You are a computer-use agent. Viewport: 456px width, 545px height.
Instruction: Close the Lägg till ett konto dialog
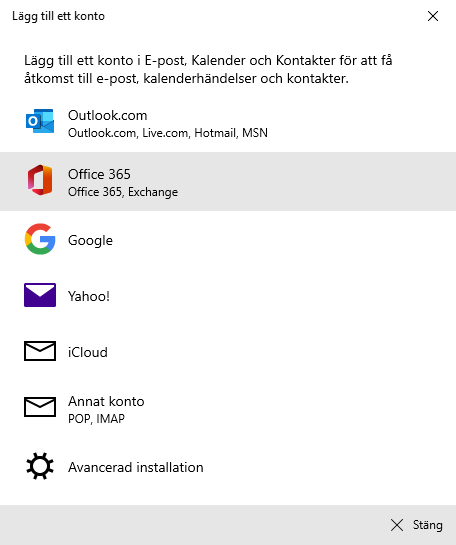point(433,16)
